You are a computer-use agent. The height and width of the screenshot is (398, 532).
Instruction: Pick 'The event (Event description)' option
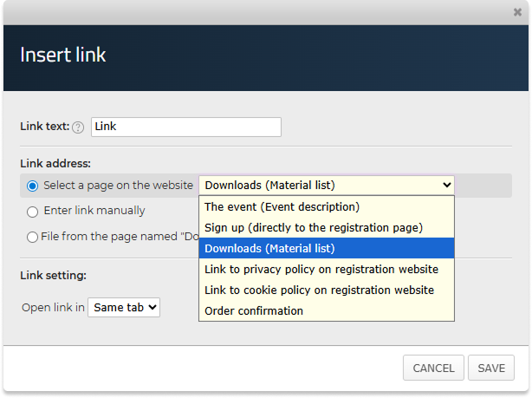pyautogui.click(x=282, y=207)
